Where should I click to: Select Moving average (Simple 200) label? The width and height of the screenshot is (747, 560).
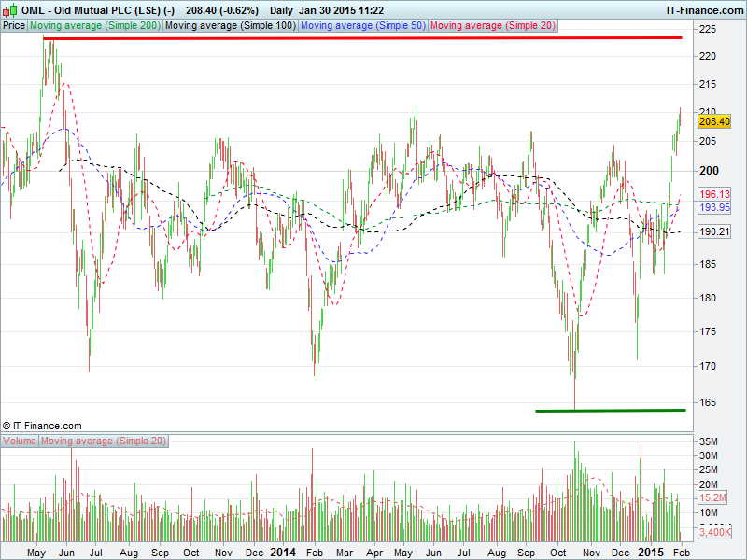pyautogui.click(x=95, y=26)
